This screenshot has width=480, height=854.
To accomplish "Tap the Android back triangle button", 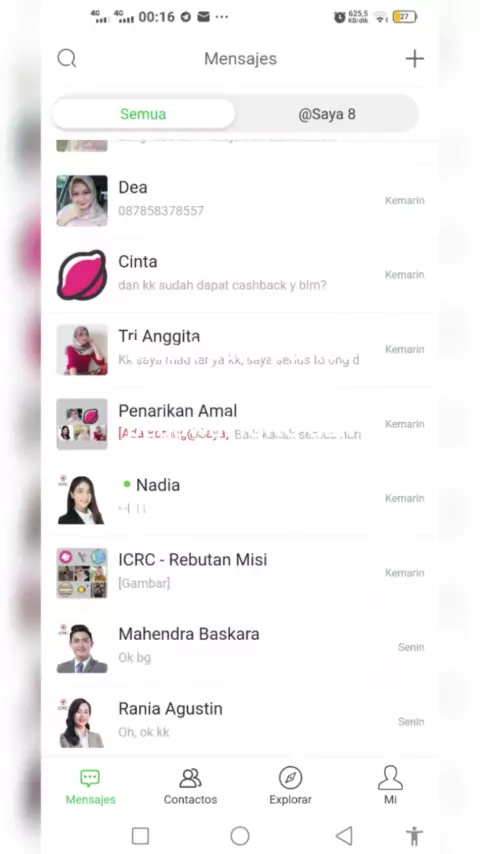I will coord(344,835).
